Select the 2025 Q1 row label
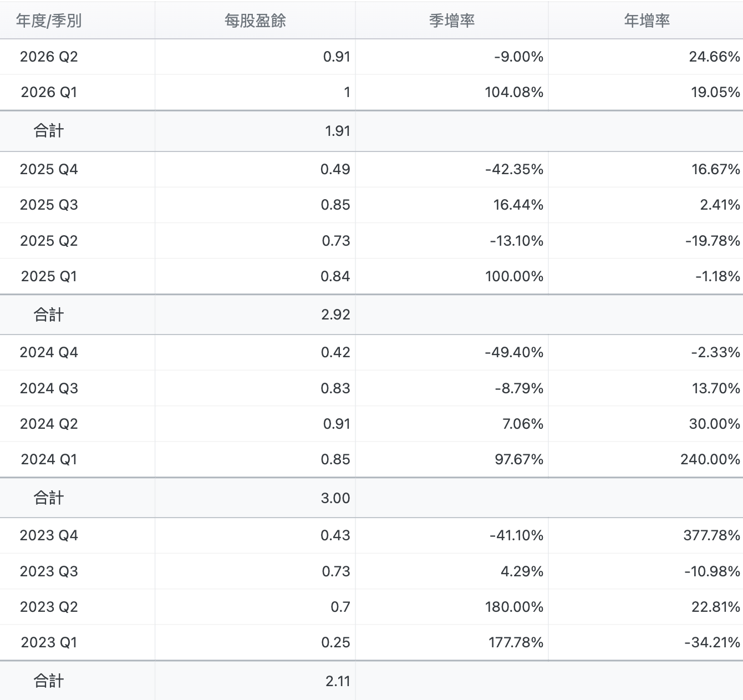This screenshot has width=743, height=700. coord(49,276)
